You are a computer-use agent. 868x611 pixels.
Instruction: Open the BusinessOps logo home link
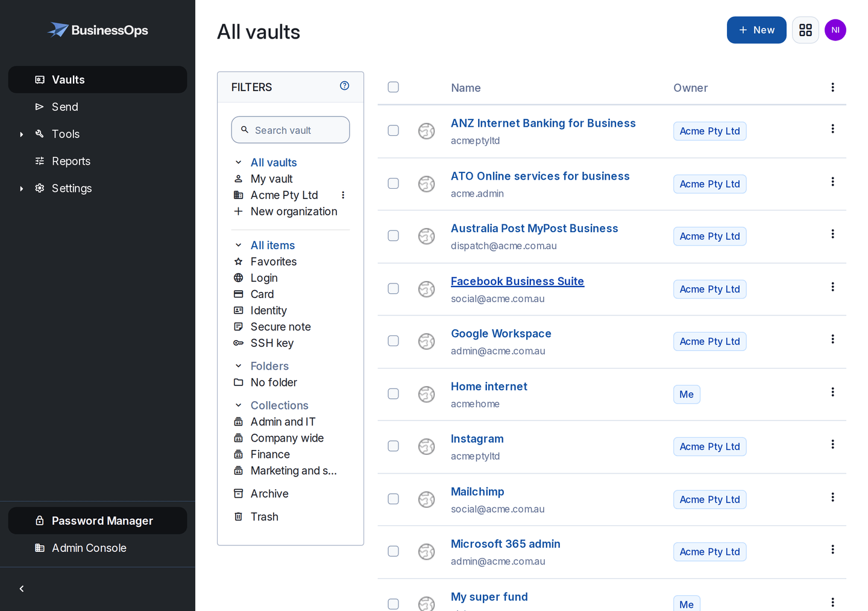click(98, 30)
